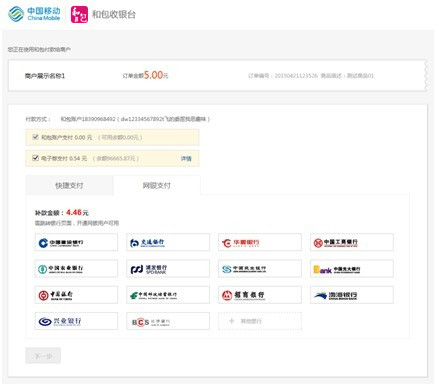The height and width of the screenshot is (386, 436).
Task: Pick ICBC (中国工商银行) bank option
Action: (352, 242)
